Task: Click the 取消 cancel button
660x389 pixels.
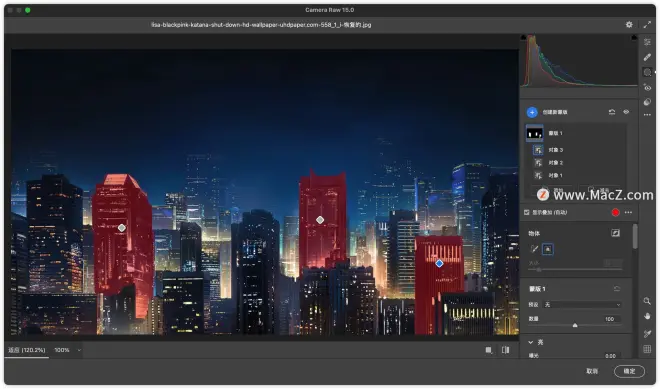Action: click(592, 371)
